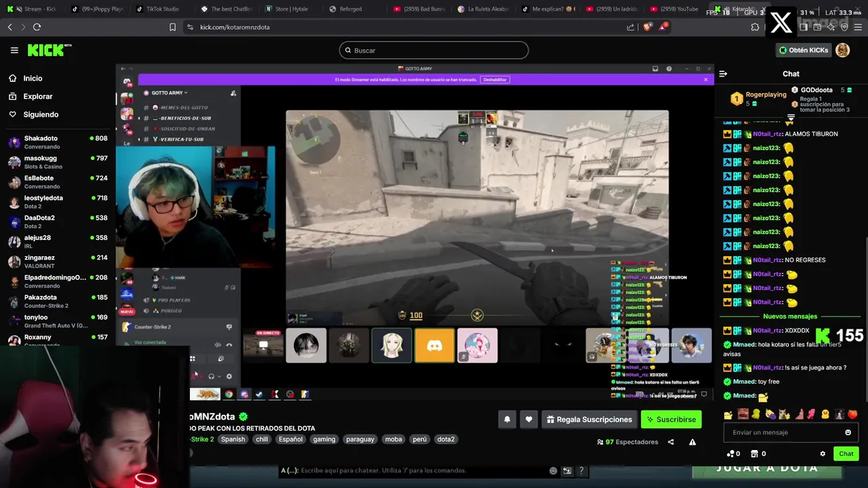Click the Rogerplaying top gifter entry
Image resolution: width=868 pixels, height=488 pixels.
758,99
